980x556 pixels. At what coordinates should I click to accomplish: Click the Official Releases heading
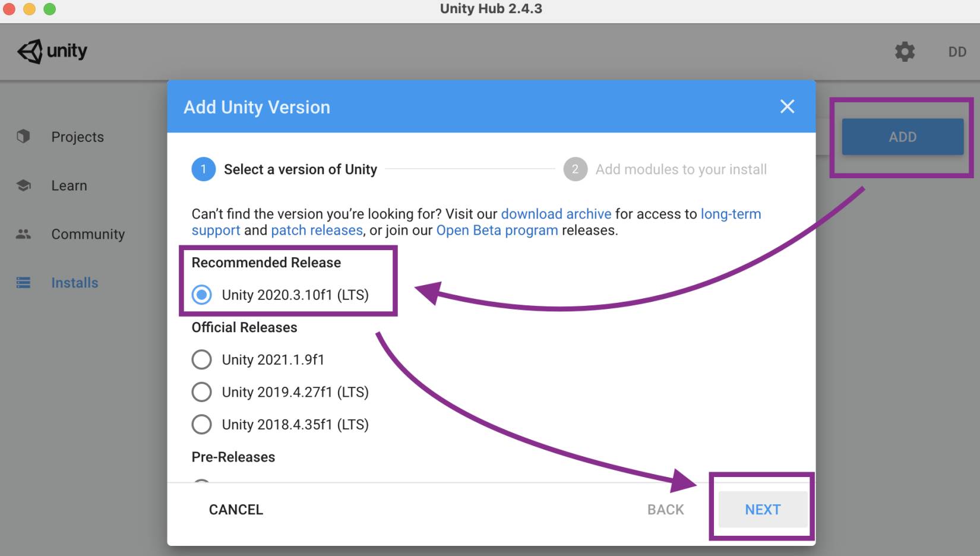pos(244,327)
